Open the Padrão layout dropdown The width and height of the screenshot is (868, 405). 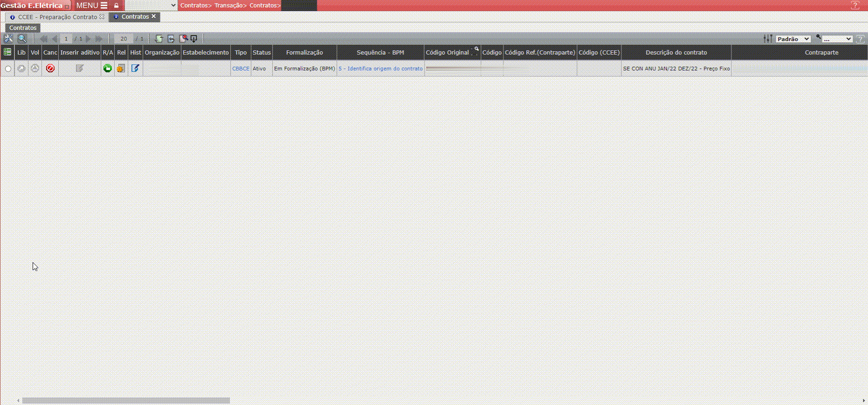[793, 39]
